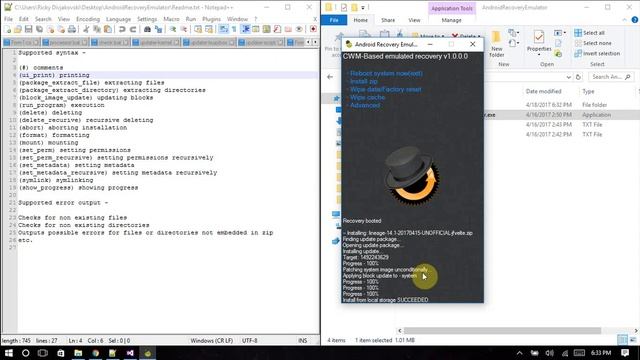Open the Macro menu in Notepad++

[x=171, y=19]
